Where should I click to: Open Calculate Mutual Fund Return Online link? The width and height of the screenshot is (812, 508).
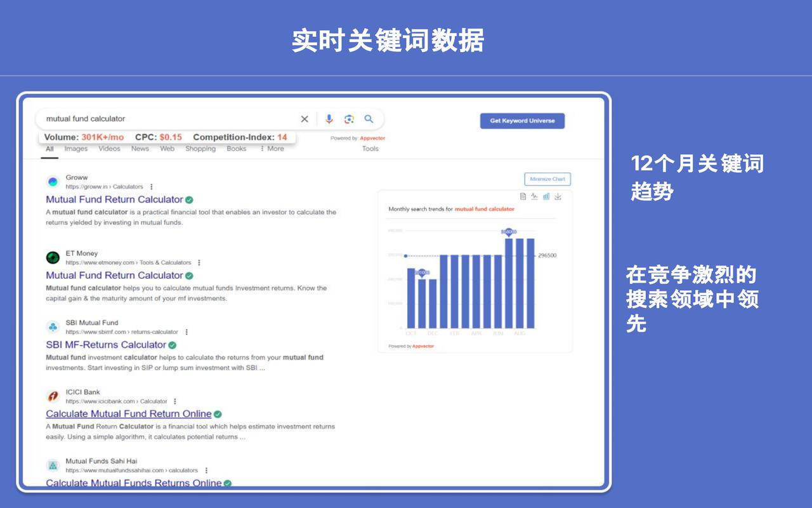[128, 414]
